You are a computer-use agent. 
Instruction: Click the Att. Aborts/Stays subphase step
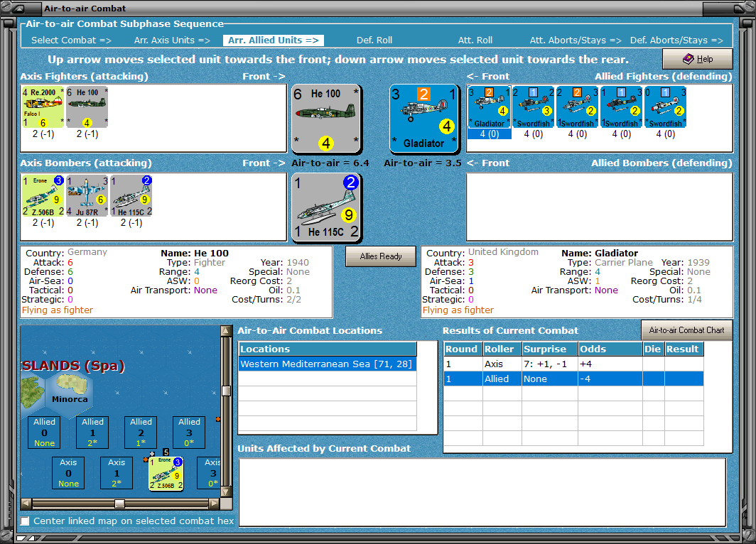click(576, 40)
